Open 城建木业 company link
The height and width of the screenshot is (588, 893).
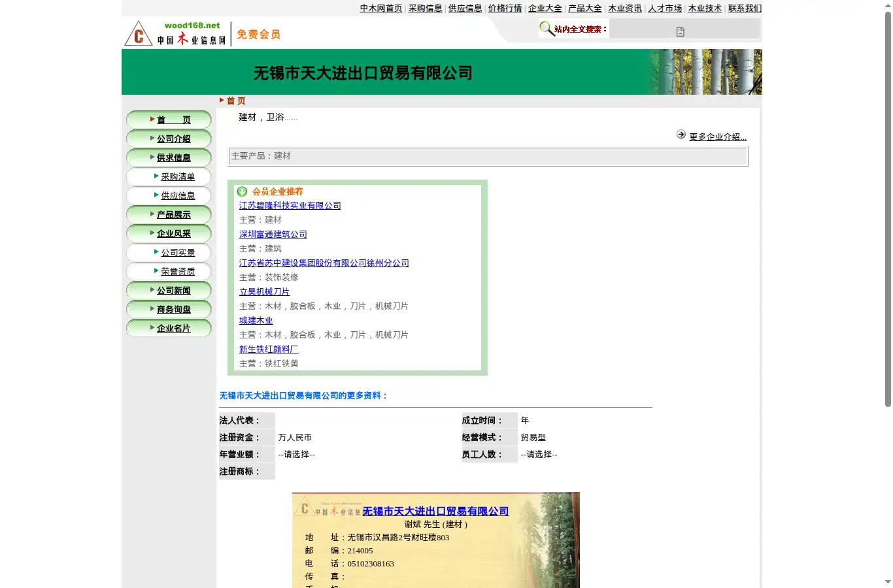(256, 321)
